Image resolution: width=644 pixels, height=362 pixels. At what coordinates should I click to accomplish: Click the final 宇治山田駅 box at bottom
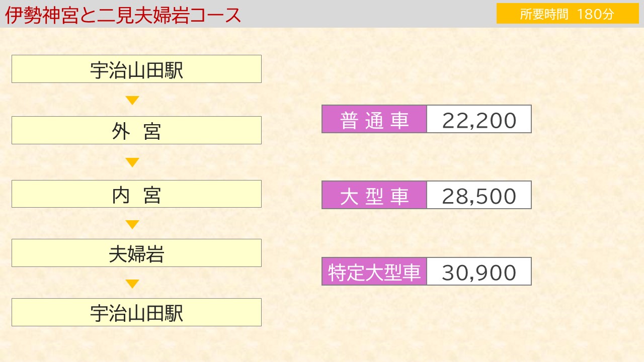point(136,312)
